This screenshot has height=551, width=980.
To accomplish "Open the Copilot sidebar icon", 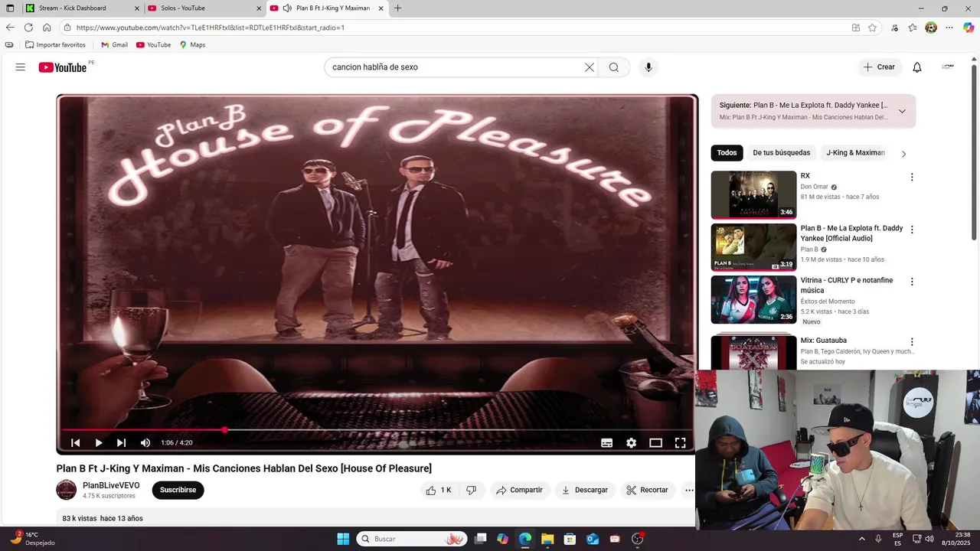I will 969,28.
